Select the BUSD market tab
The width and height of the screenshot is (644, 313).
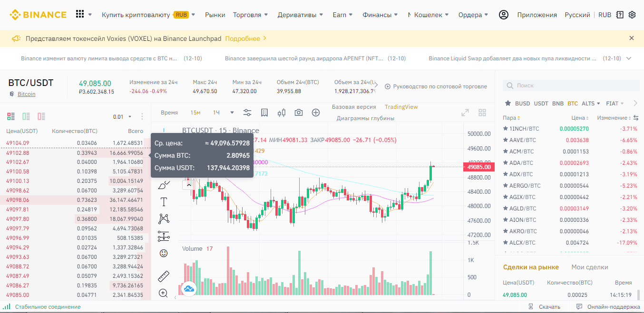(522, 103)
